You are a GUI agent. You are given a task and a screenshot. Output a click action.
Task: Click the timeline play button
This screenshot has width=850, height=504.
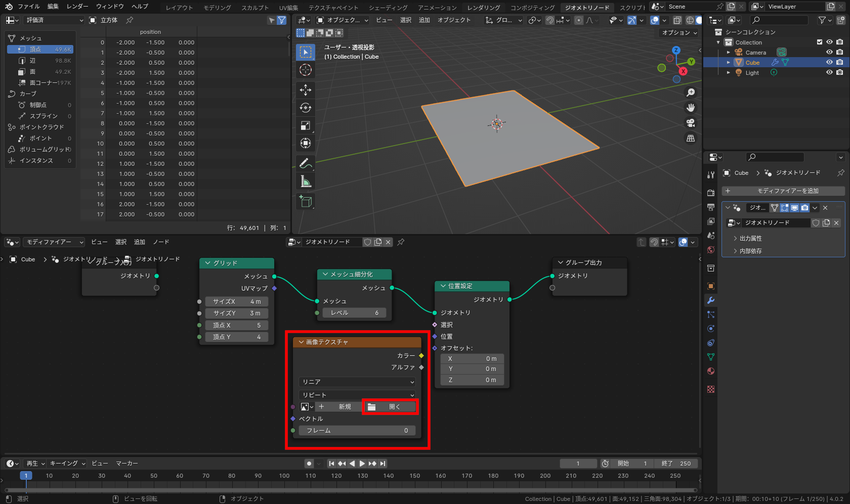362,464
